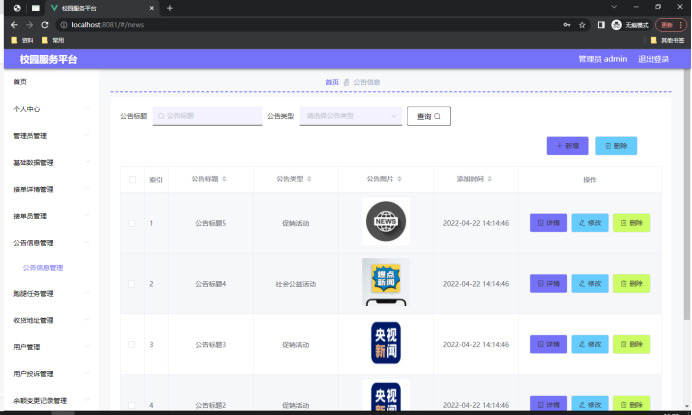This screenshot has width=692, height=415.
Task: Open the saved password key icon
Action: click(x=567, y=25)
